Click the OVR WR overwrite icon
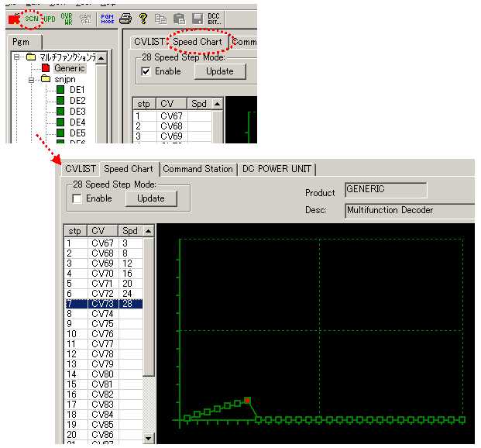 tap(66, 16)
